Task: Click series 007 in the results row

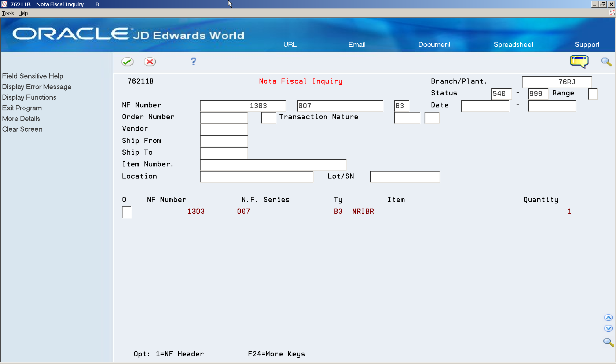Action: coord(243,212)
